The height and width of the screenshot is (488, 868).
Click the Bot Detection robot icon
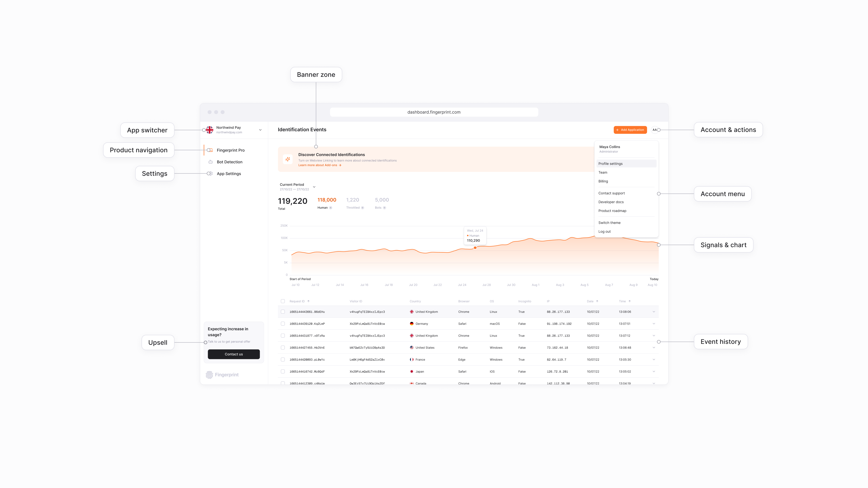click(211, 162)
